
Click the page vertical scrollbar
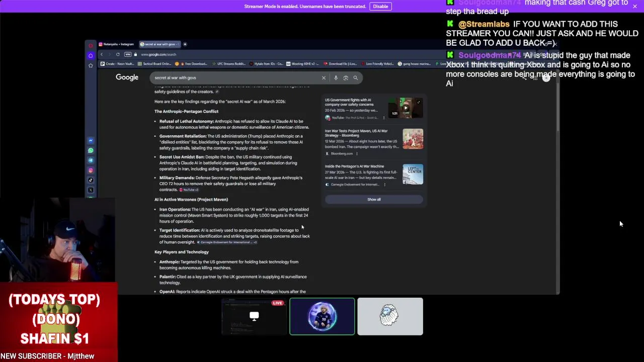(x=557, y=108)
